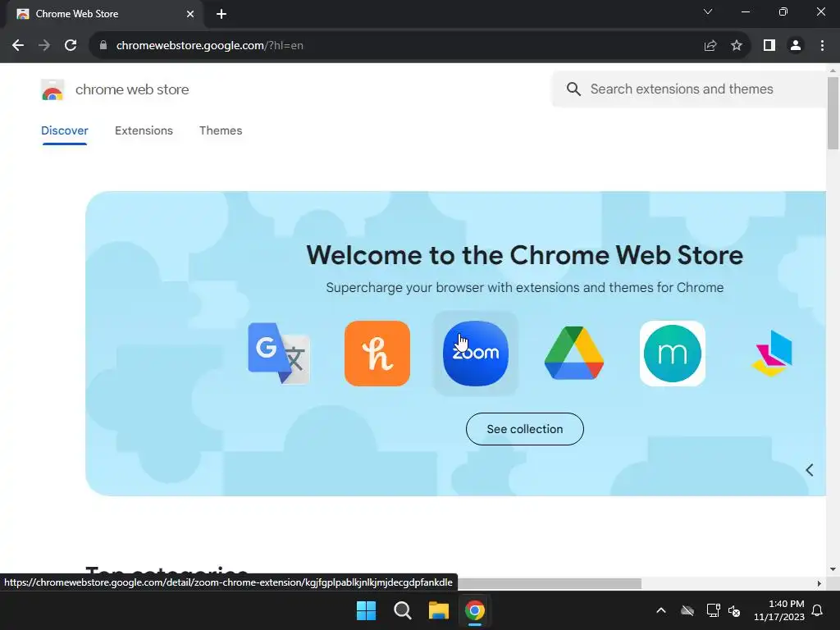Open the notification bell

[818, 610]
